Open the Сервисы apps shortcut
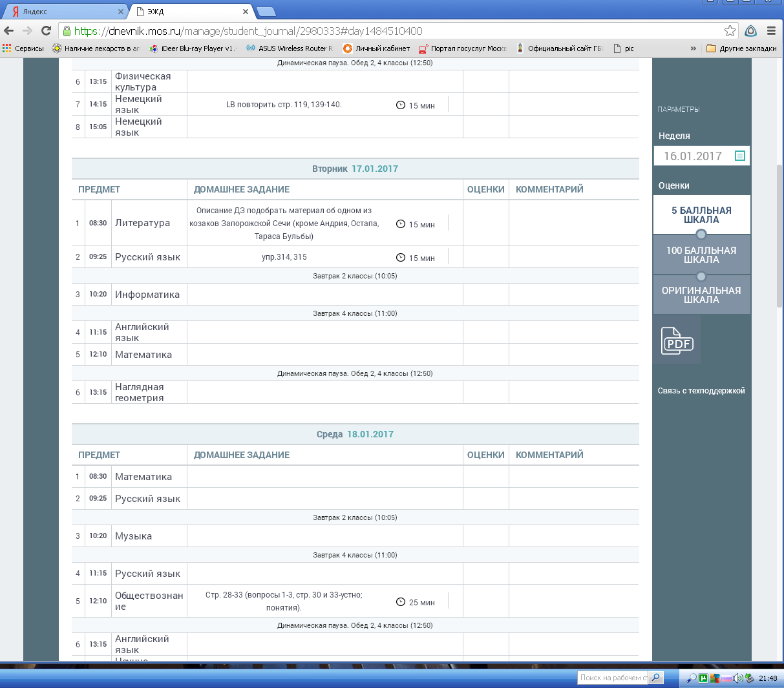 pyautogui.click(x=23, y=48)
